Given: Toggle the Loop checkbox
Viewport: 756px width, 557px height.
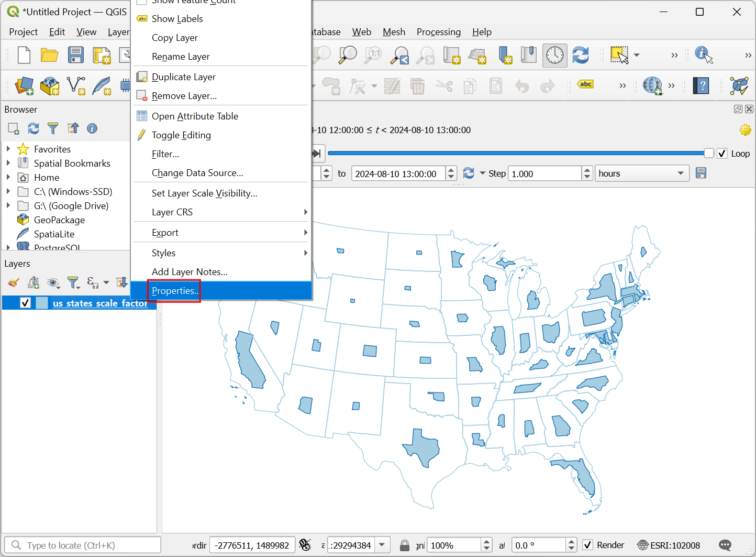Looking at the screenshot, I should 722,154.
